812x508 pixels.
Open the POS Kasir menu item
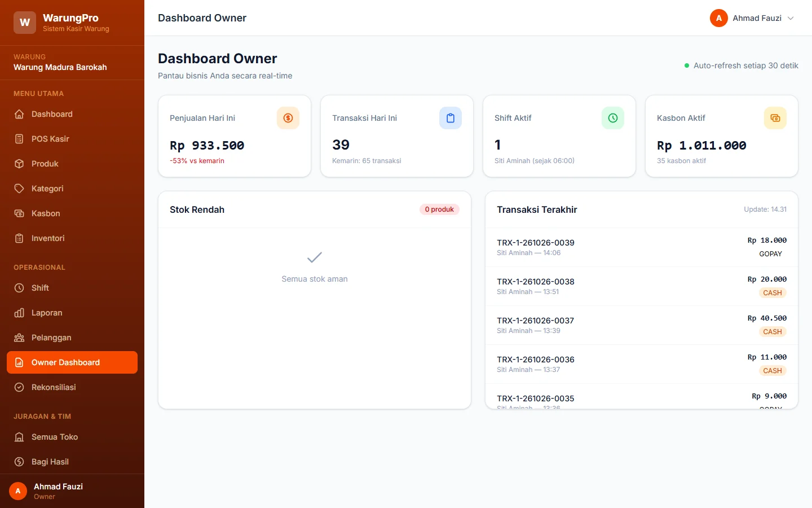click(x=72, y=139)
